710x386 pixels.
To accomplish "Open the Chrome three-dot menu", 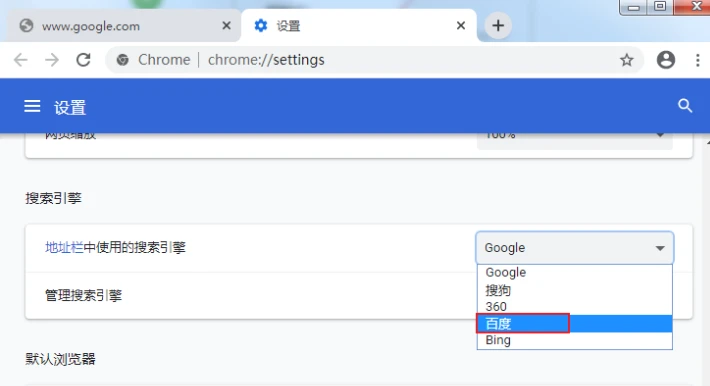I will pos(697,60).
